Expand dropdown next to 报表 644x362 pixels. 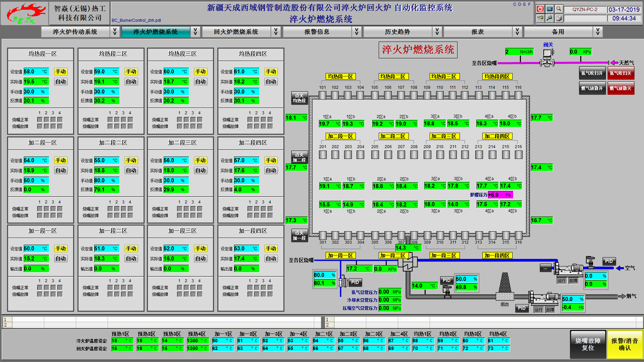[x=517, y=32]
